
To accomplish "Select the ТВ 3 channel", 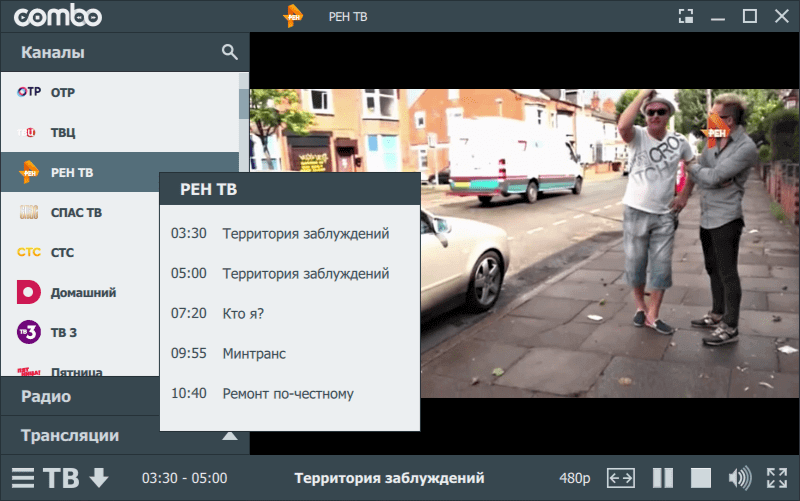I will click(81, 333).
